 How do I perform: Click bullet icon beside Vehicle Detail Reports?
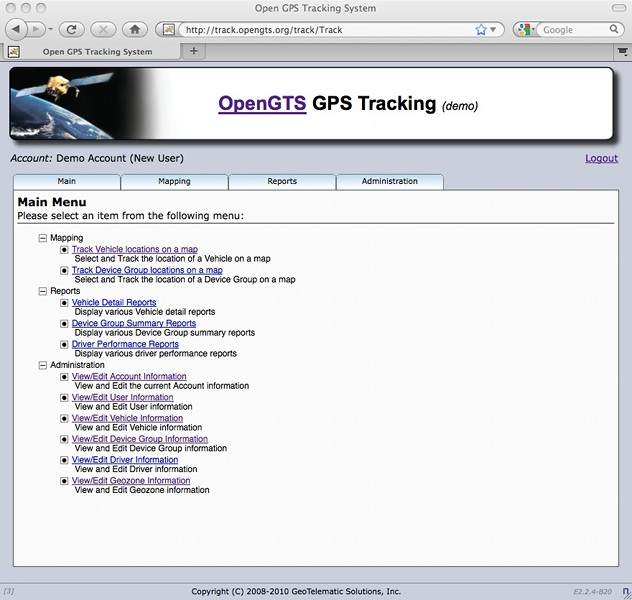(64, 303)
